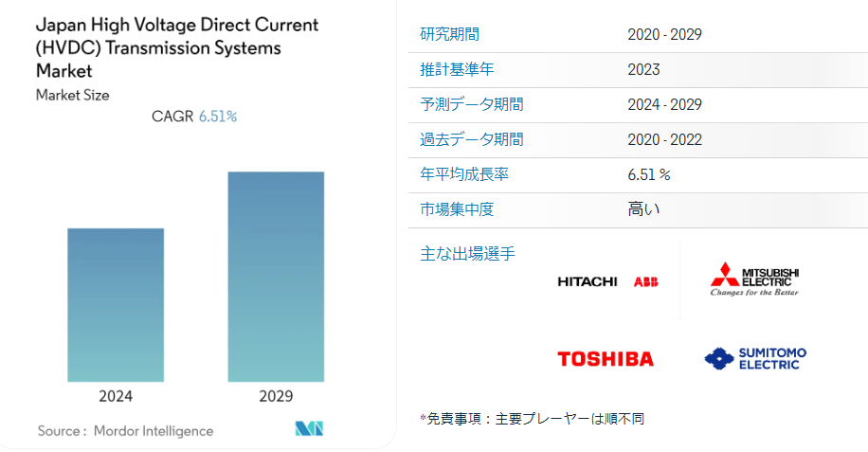Click the Source: Mordor Intelligence text
This screenshot has width=868, height=452.
(126, 431)
